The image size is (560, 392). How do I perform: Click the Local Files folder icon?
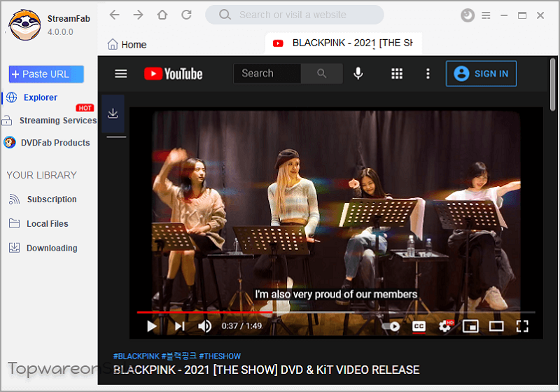pos(14,223)
